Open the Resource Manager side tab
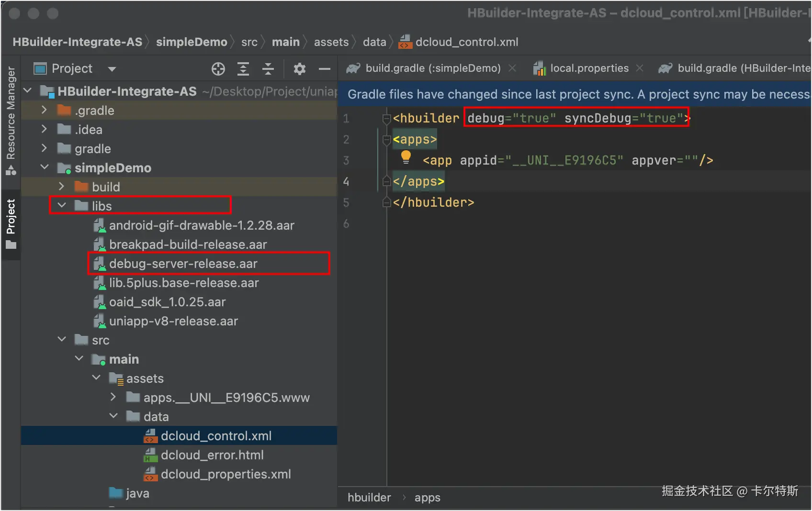Viewport: 812px width, 511px height. [11, 121]
